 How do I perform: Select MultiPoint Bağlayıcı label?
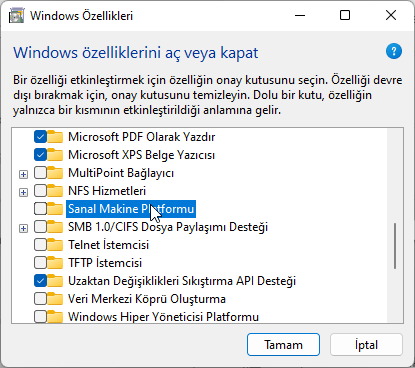121,173
